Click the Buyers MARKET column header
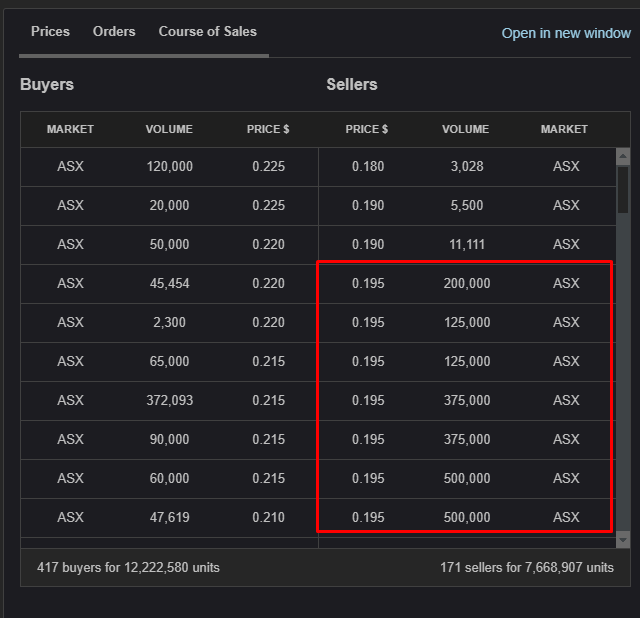640x618 pixels. 70,129
